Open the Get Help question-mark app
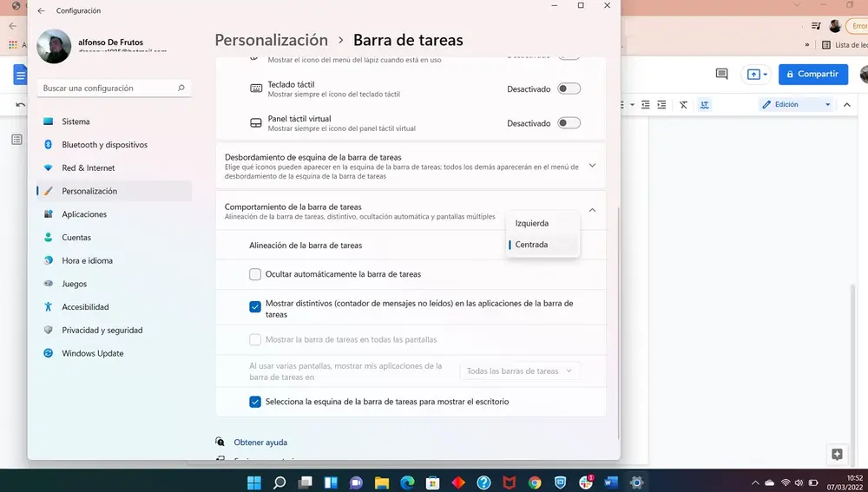Image resolution: width=868 pixels, height=492 pixels. point(483,482)
